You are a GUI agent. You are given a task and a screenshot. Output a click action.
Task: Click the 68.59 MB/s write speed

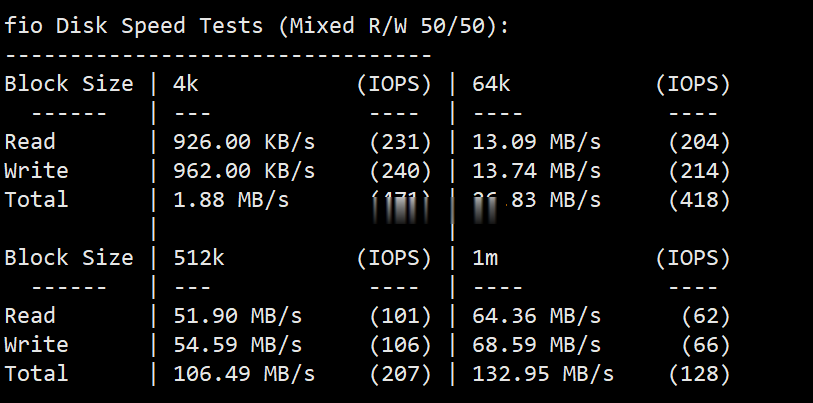pyautogui.click(x=537, y=345)
